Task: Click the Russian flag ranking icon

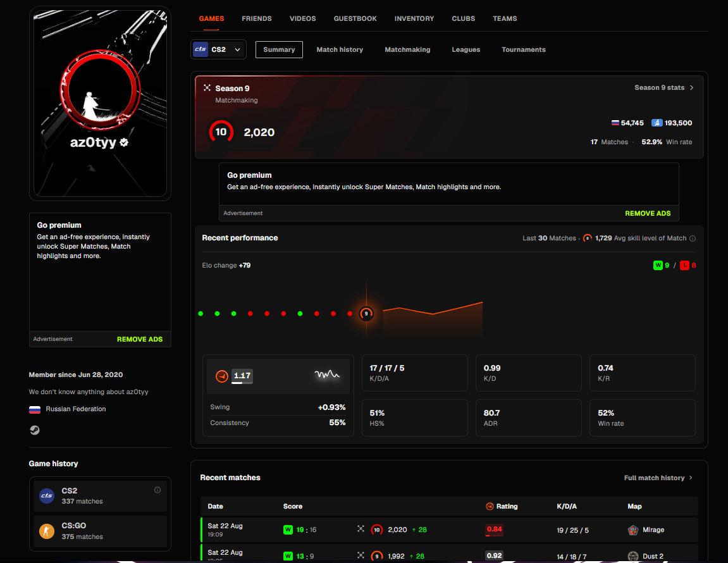Action: [615, 123]
